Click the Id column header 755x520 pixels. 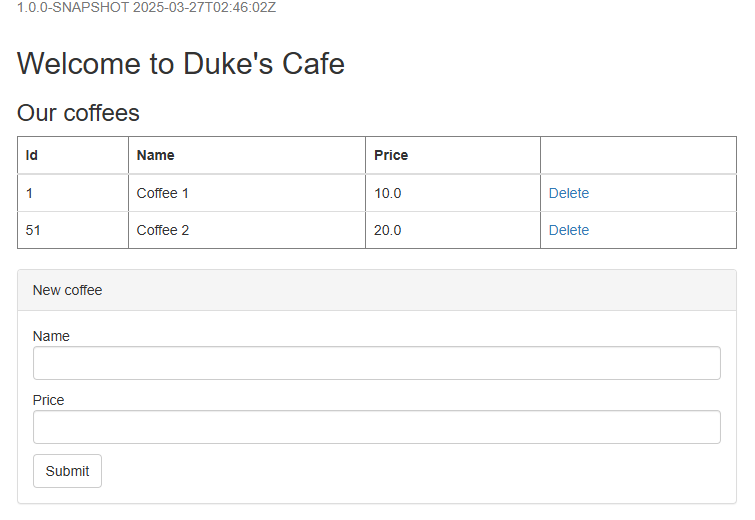[x=32, y=155]
